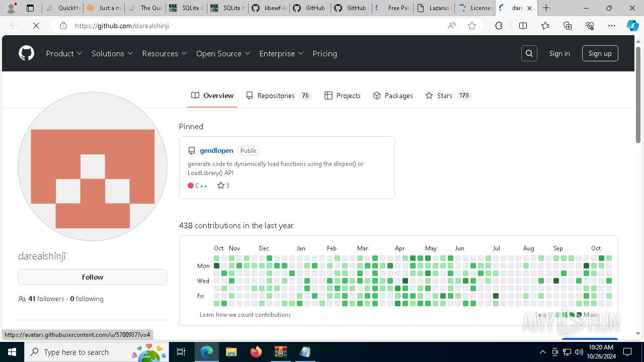The height and width of the screenshot is (362, 644).
Task: Open network status tray icon
Action: [567, 352]
